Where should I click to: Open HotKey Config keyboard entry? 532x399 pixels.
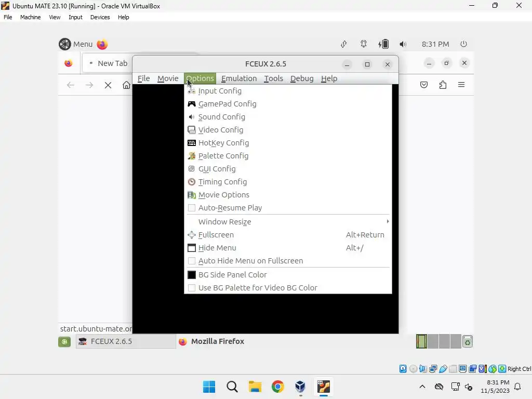pyautogui.click(x=288, y=143)
